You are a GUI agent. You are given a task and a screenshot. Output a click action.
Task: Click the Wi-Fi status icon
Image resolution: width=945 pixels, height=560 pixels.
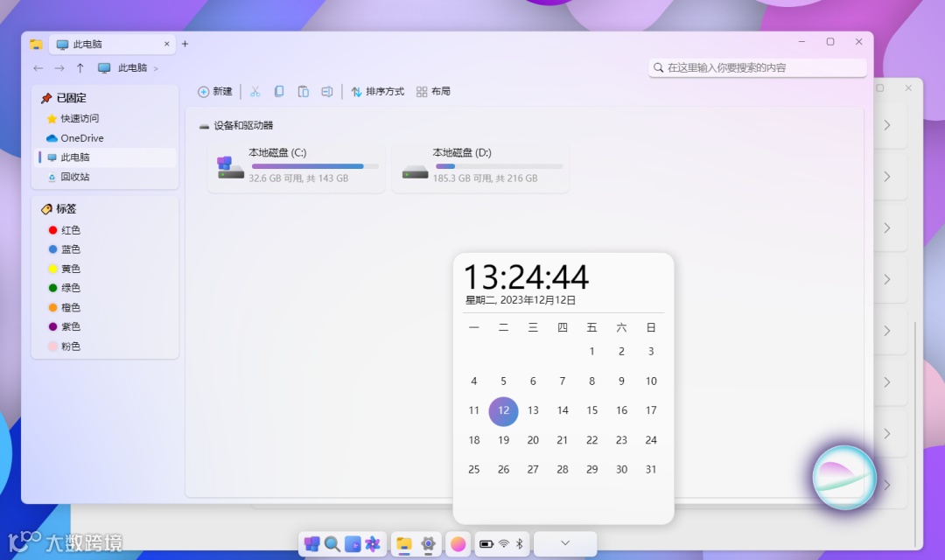[504, 544]
